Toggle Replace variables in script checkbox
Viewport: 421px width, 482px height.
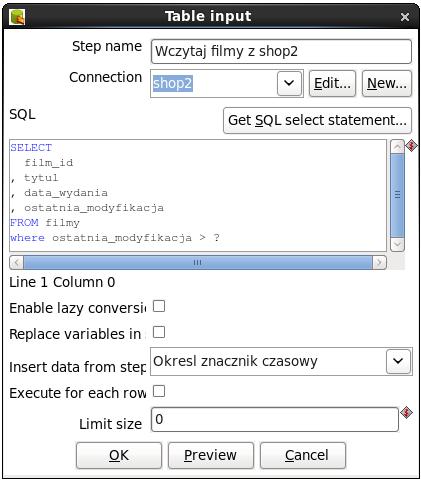click(159, 332)
